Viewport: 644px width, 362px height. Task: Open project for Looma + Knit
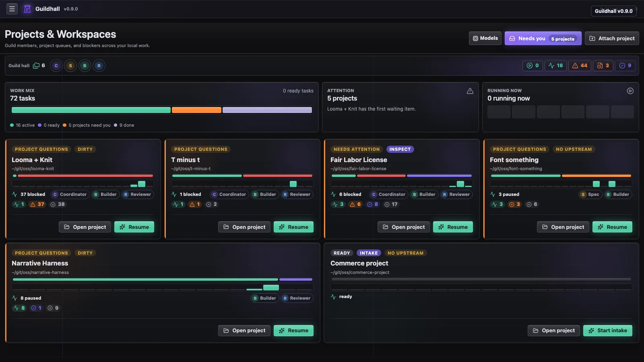85,227
